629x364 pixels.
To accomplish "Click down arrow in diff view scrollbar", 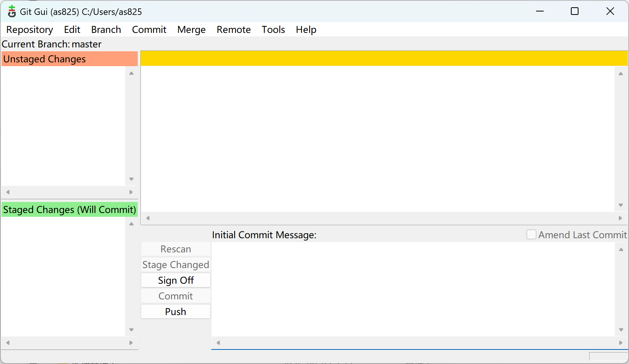I will pos(621,205).
